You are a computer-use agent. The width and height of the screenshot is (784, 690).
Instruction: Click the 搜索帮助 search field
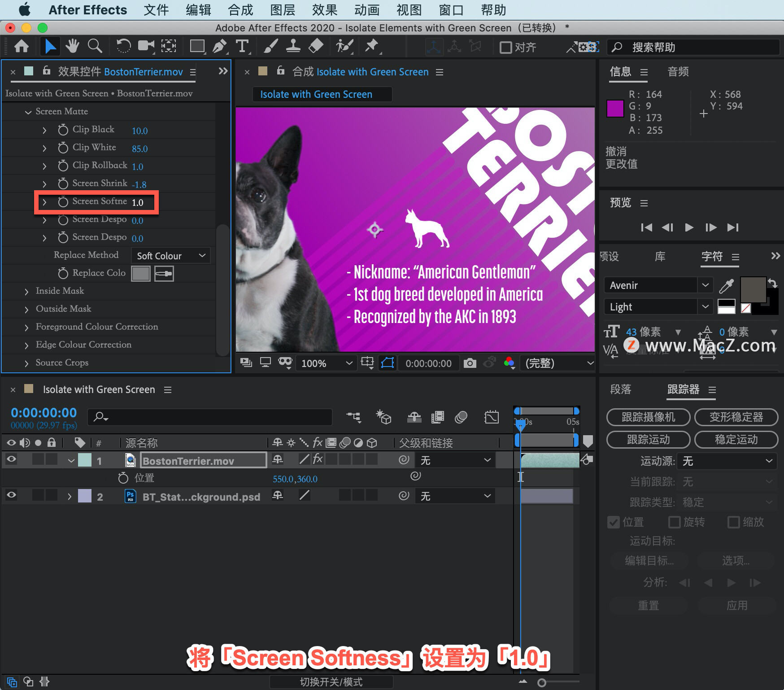coord(693,47)
